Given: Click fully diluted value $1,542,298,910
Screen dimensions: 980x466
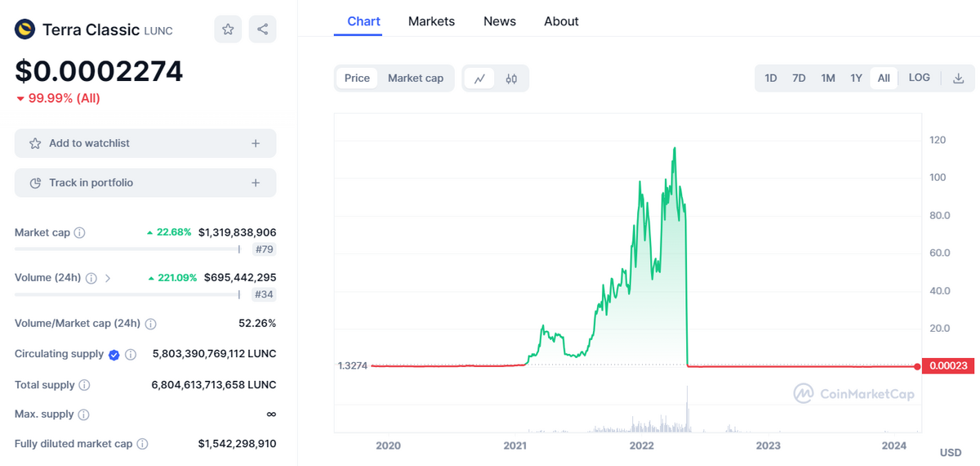Looking at the screenshot, I should coord(237,444).
